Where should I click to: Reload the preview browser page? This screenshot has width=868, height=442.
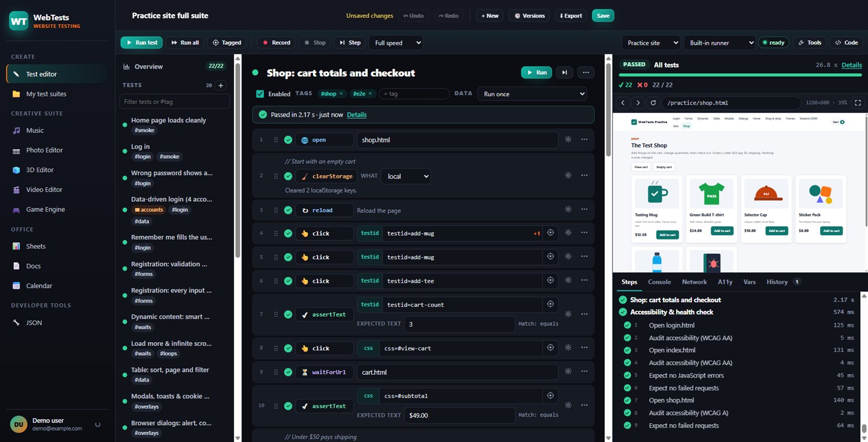click(653, 103)
